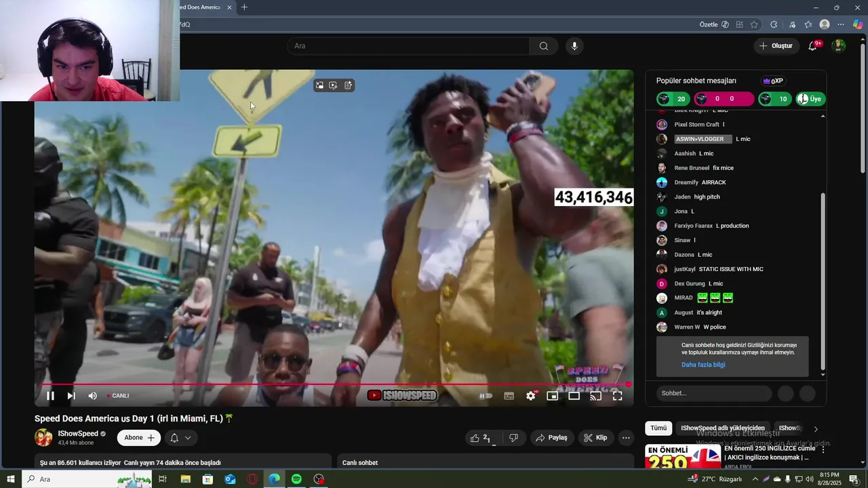This screenshot has height=488, width=868.
Task: Open Daha fazla bilgi link
Action: pyautogui.click(x=703, y=365)
